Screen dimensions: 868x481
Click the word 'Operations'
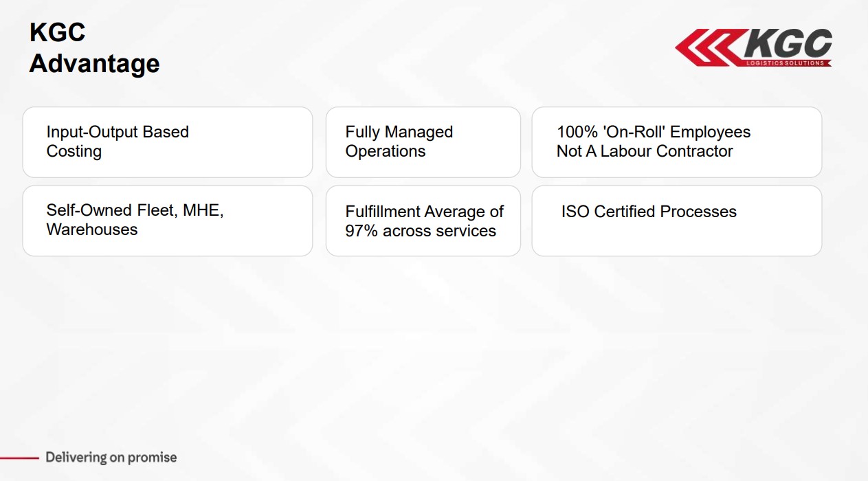[x=386, y=152]
